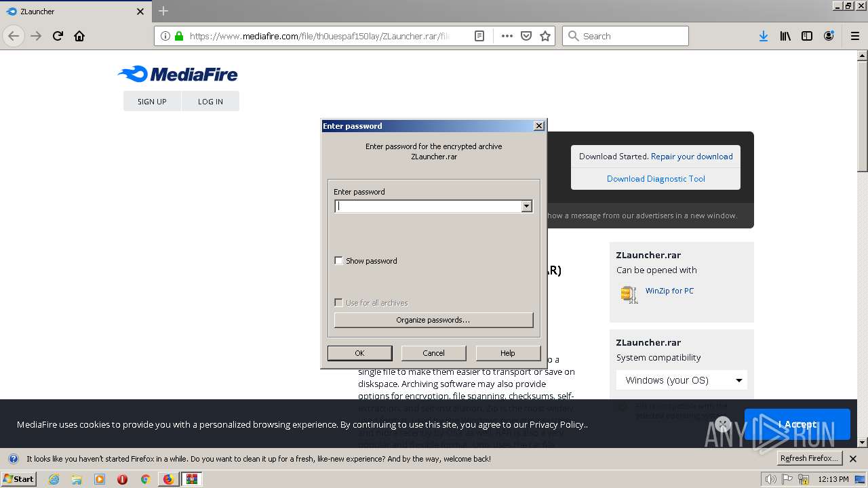The width and height of the screenshot is (868, 488).
Task: Open File Explorer folder in taskbar
Action: point(77,479)
